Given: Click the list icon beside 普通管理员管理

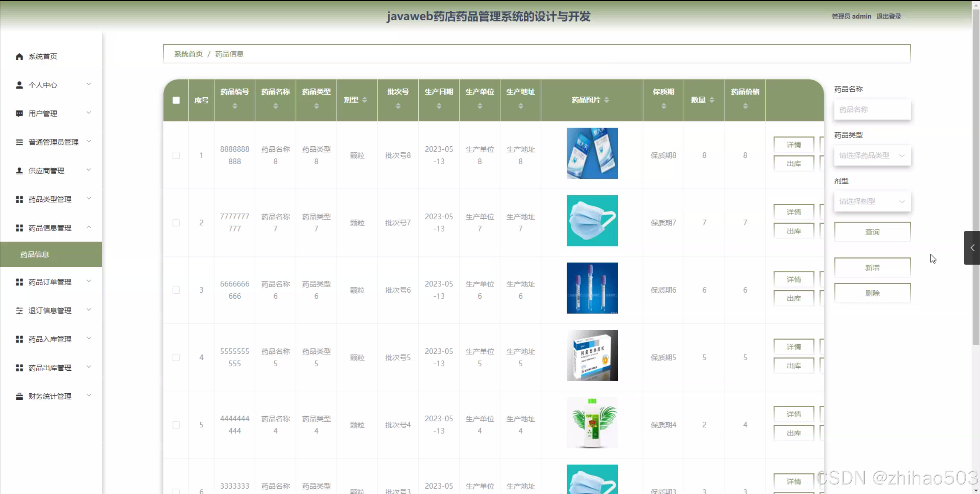Looking at the screenshot, I should point(19,142).
